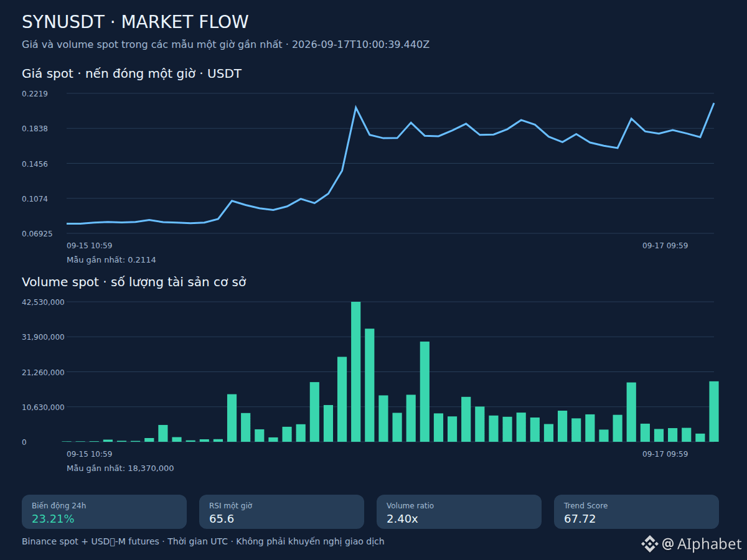Click the price line's final peak point
This screenshot has width=747, height=560.
713,103
